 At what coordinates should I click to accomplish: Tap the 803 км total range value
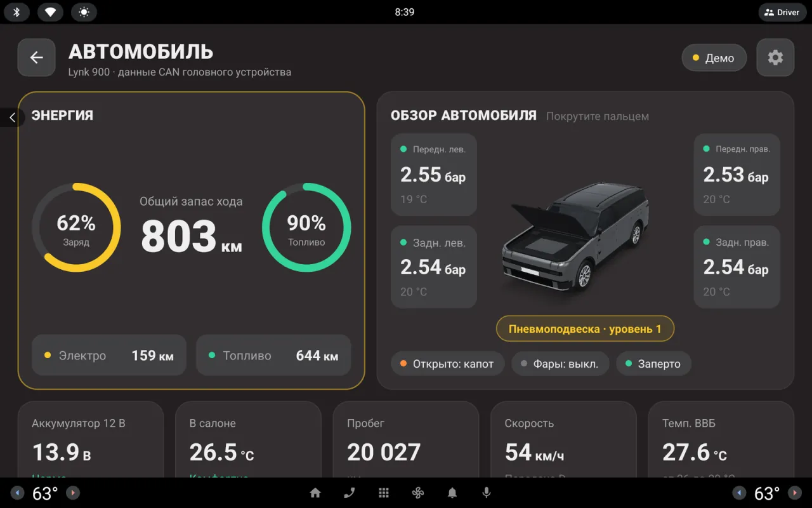192,236
